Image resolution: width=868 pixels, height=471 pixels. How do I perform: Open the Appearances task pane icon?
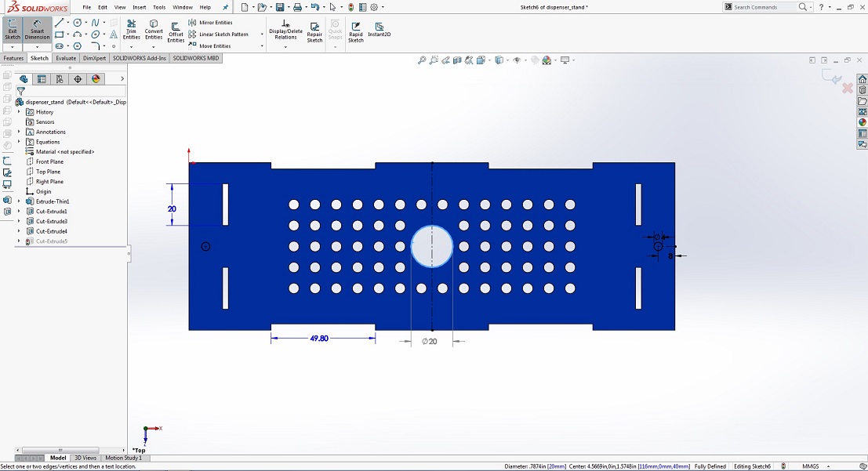[863, 122]
